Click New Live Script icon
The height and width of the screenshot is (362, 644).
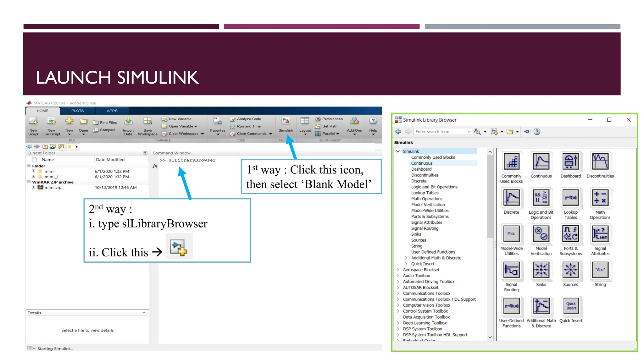pos(51,121)
